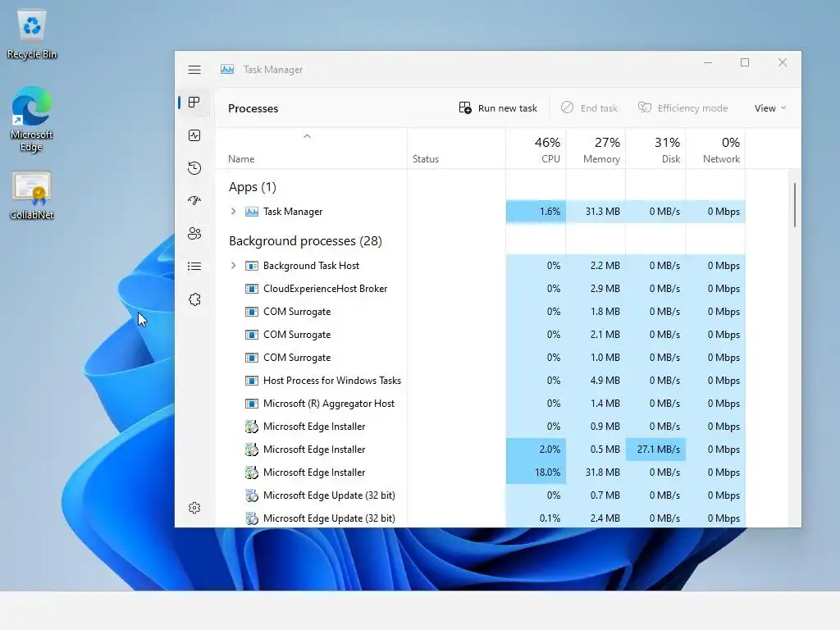This screenshot has width=840, height=630.
Task: Click the Task Manager process icon in Apps
Action: pyautogui.click(x=251, y=212)
